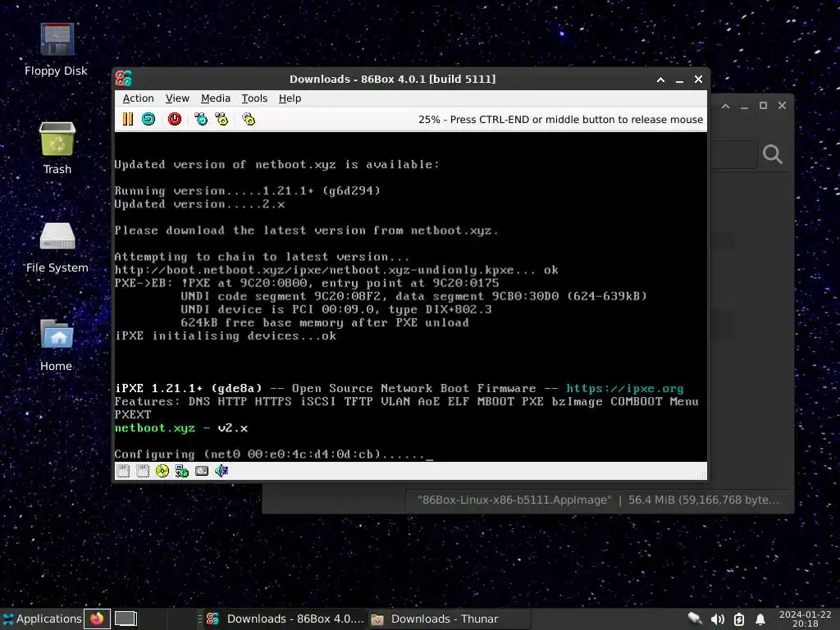The width and height of the screenshot is (840, 630).
Task: Open the View menu
Action: point(177,98)
